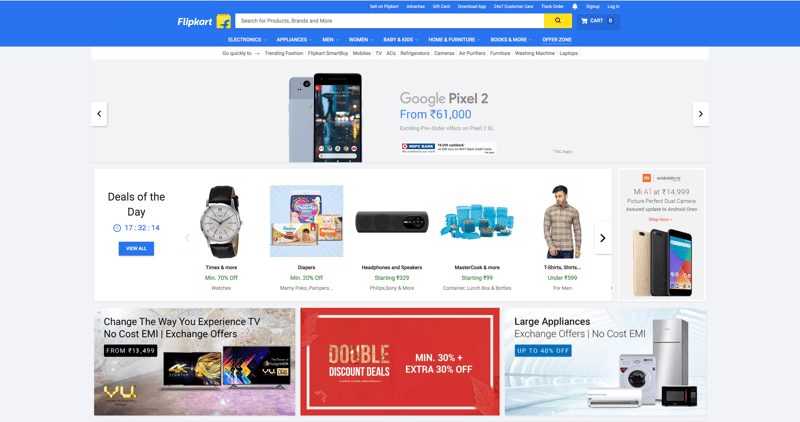Open the notifications bell icon
Viewport: 800px width, 422px height.
tap(575, 7)
